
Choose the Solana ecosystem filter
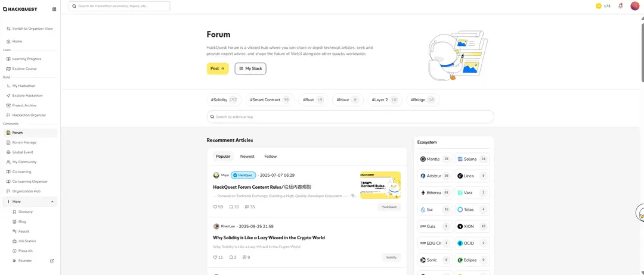tap(471, 159)
